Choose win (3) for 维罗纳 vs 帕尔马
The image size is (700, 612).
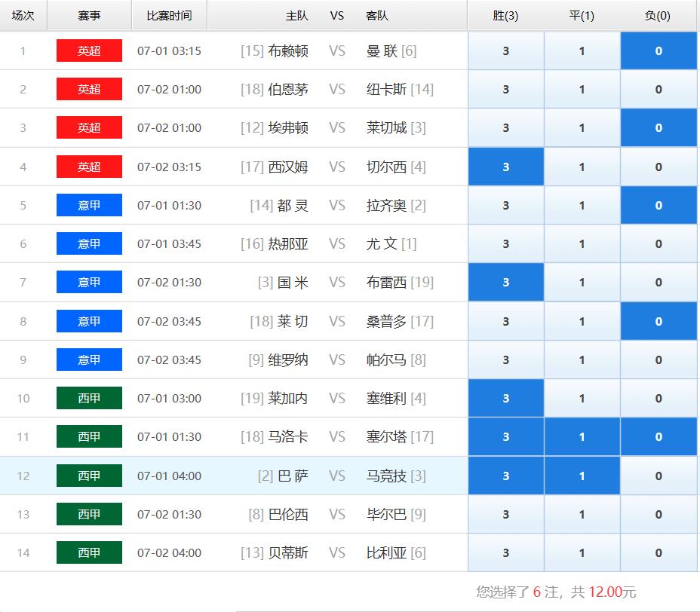(506, 360)
